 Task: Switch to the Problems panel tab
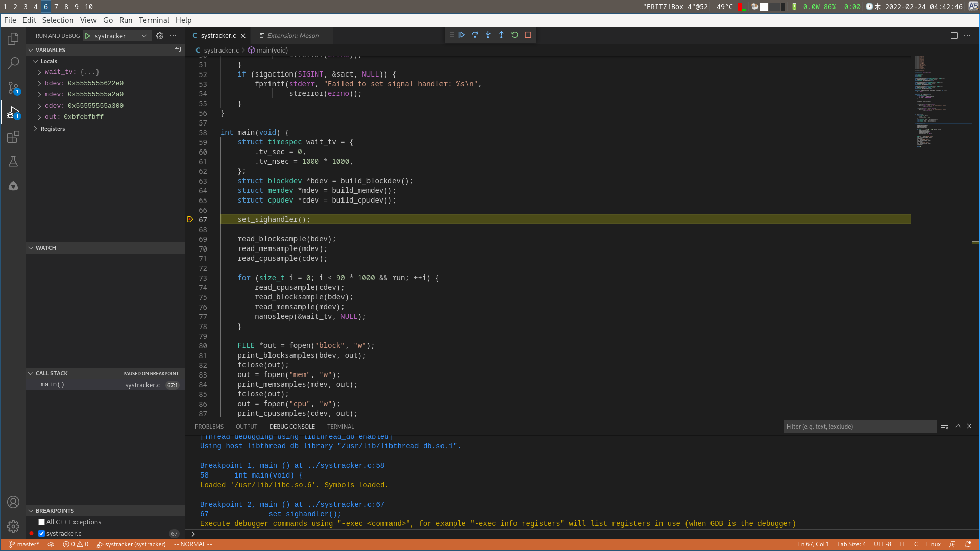pyautogui.click(x=209, y=427)
